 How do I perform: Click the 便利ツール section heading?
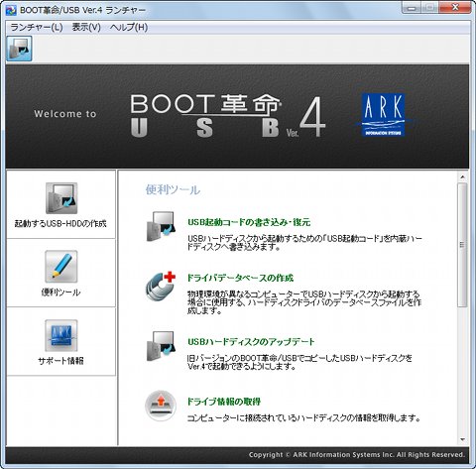point(173,189)
